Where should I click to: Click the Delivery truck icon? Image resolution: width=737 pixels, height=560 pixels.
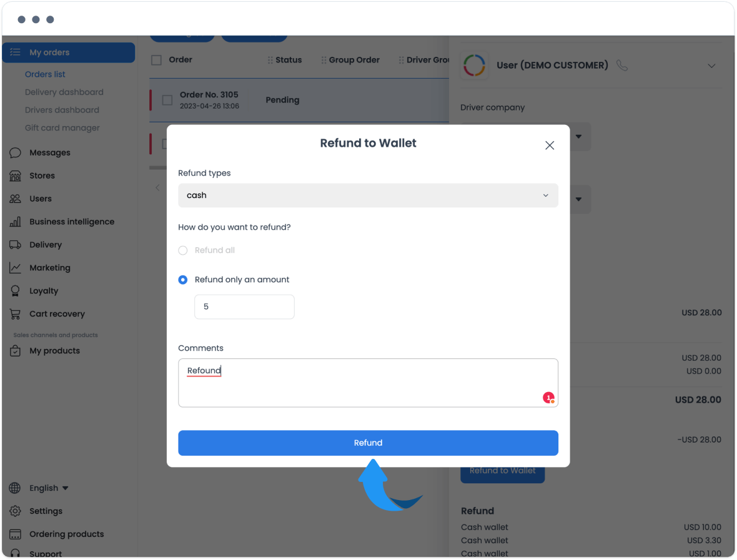(x=15, y=245)
